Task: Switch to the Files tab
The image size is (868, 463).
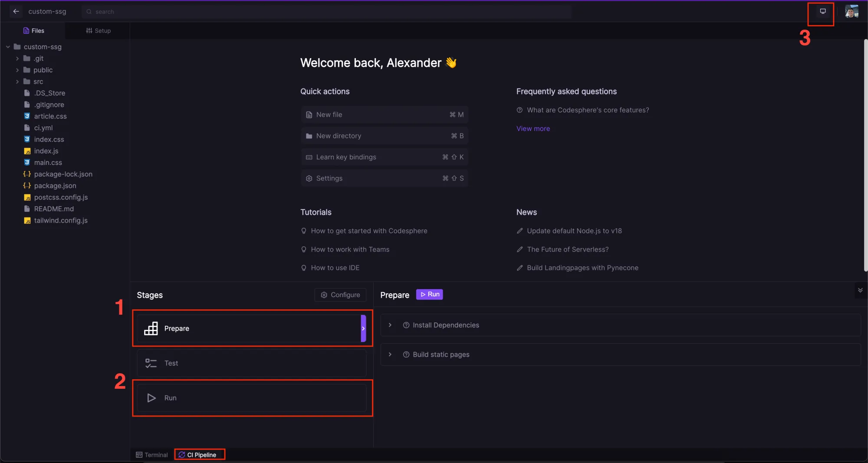Action: coord(33,31)
